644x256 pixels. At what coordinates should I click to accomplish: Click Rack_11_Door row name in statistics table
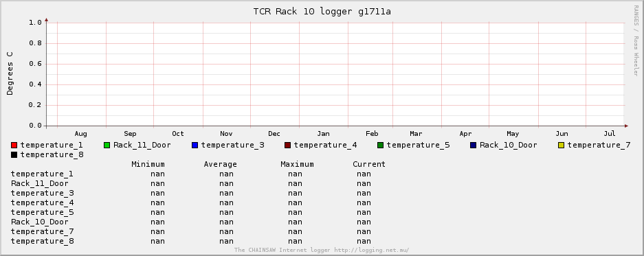click(x=39, y=183)
